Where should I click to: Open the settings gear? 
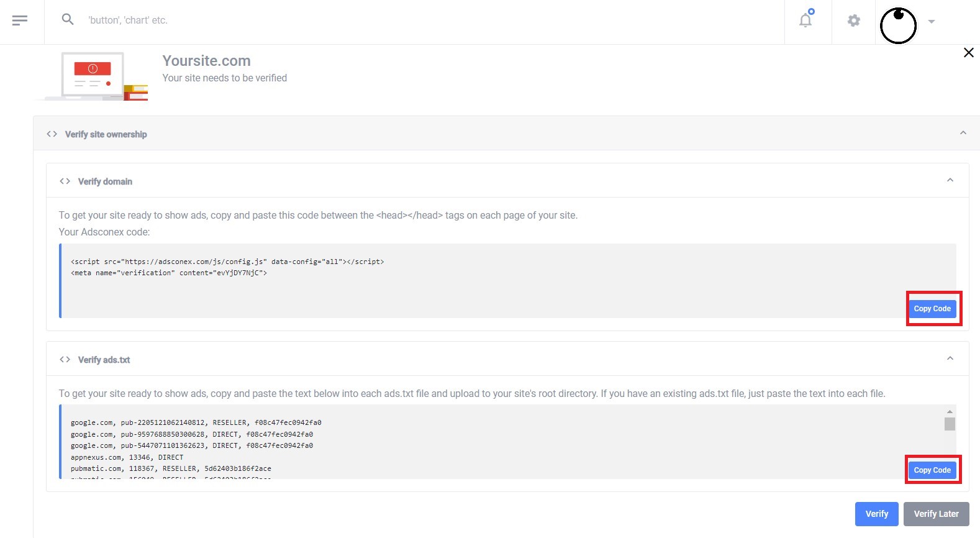(854, 21)
